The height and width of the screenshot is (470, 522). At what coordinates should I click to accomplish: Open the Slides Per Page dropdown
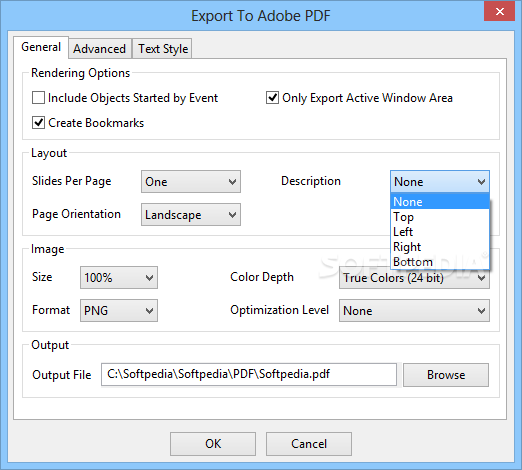(x=191, y=182)
